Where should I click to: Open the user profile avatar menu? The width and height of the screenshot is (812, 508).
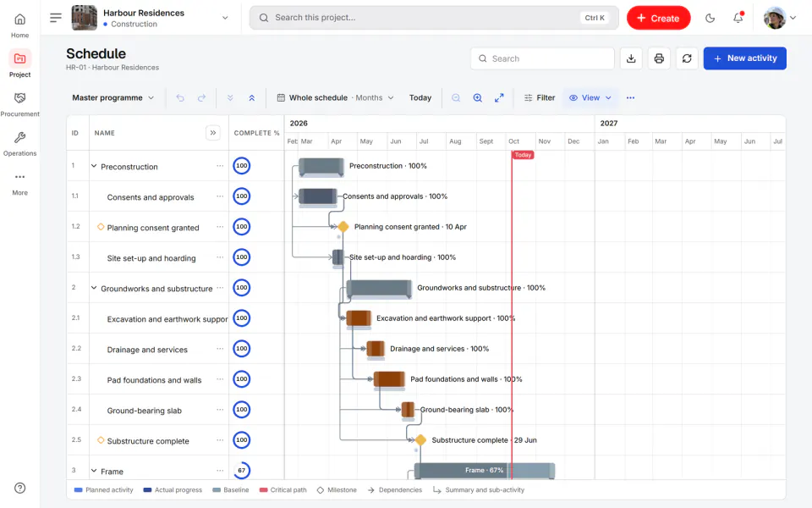[x=779, y=18]
